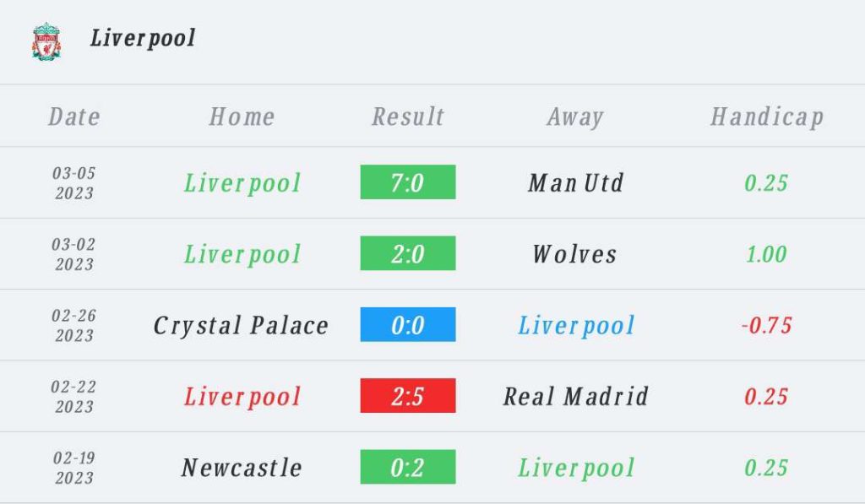Open the red 2:5 result badge
865x504 pixels.
coord(408,395)
